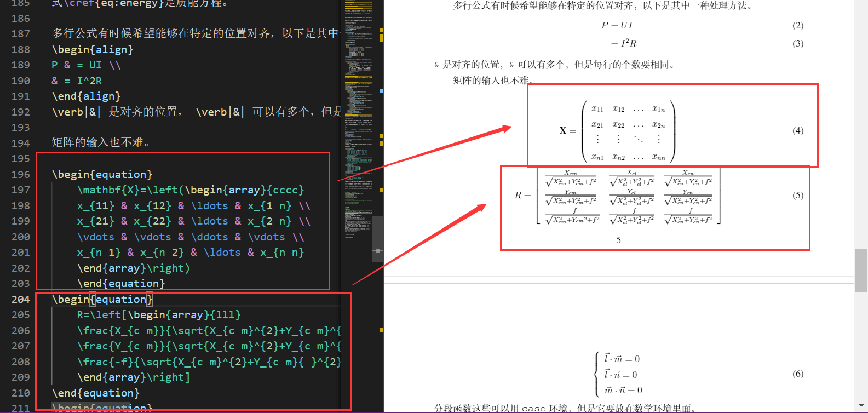This screenshot has width=868, height=413.
Task: Click the code 'P & = UI \\' on line 189
Action: click(86, 65)
